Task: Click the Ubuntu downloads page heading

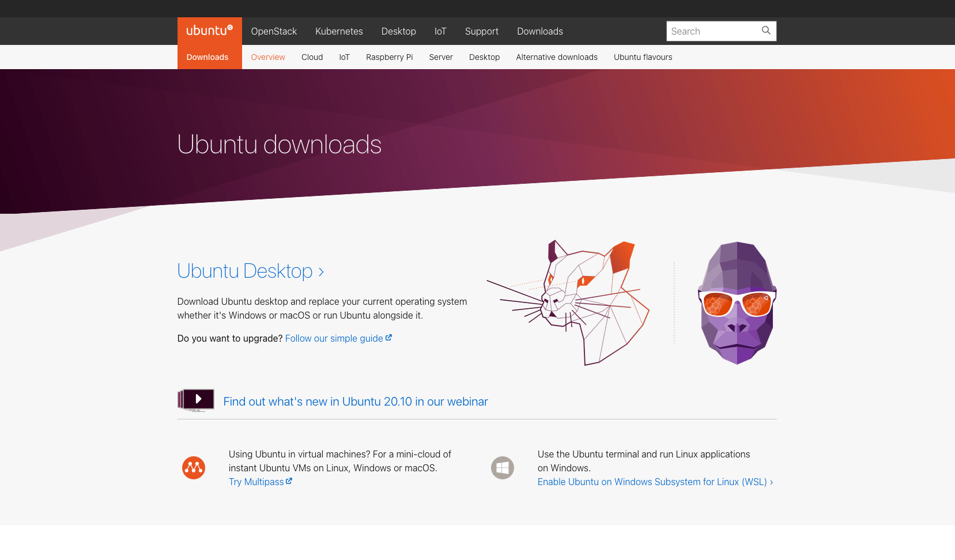Action: (280, 144)
